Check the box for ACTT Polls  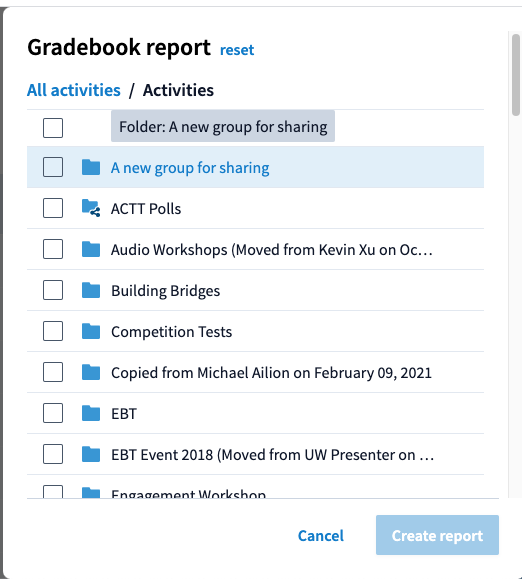[x=53, y=208]
